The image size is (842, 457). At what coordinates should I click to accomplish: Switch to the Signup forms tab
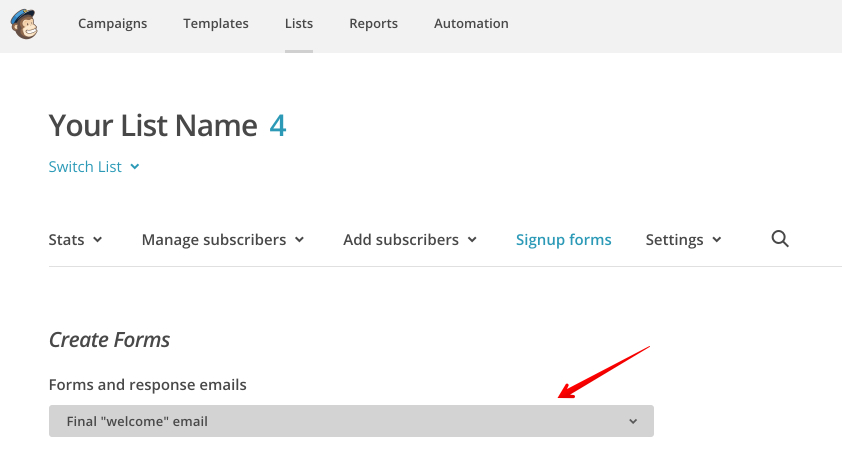(x=563, y=240)
